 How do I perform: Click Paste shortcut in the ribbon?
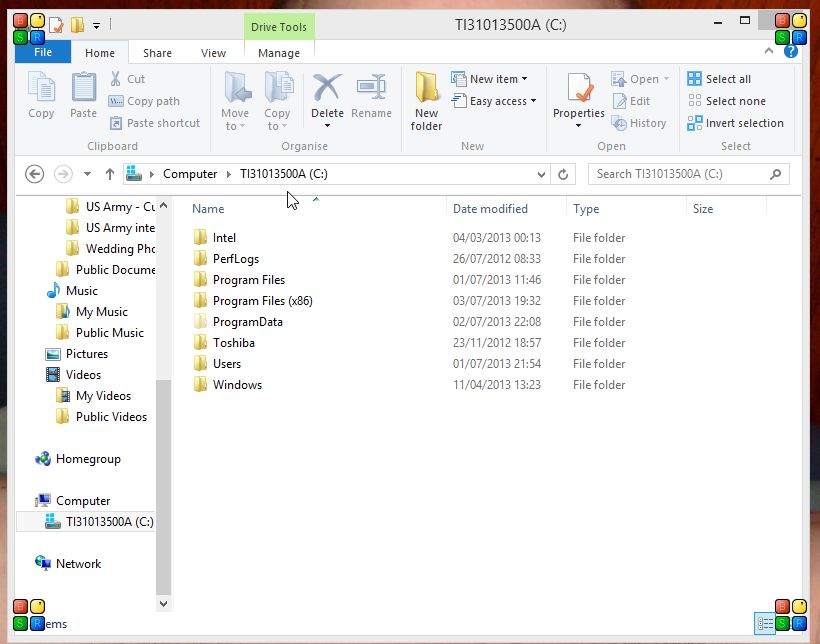pos(154,123)
